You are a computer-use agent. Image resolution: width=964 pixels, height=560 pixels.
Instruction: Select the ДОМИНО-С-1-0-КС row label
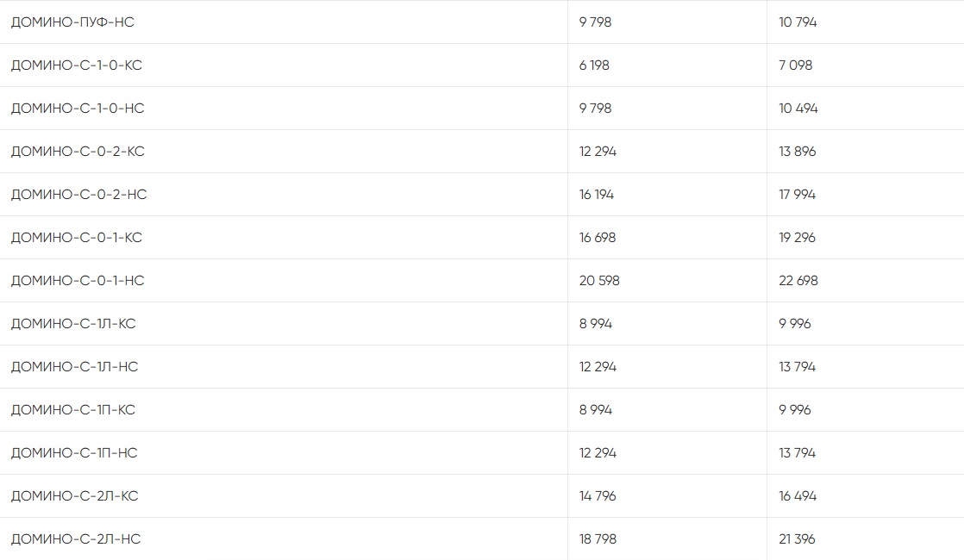pyautogui.click(x=76, y=65)
